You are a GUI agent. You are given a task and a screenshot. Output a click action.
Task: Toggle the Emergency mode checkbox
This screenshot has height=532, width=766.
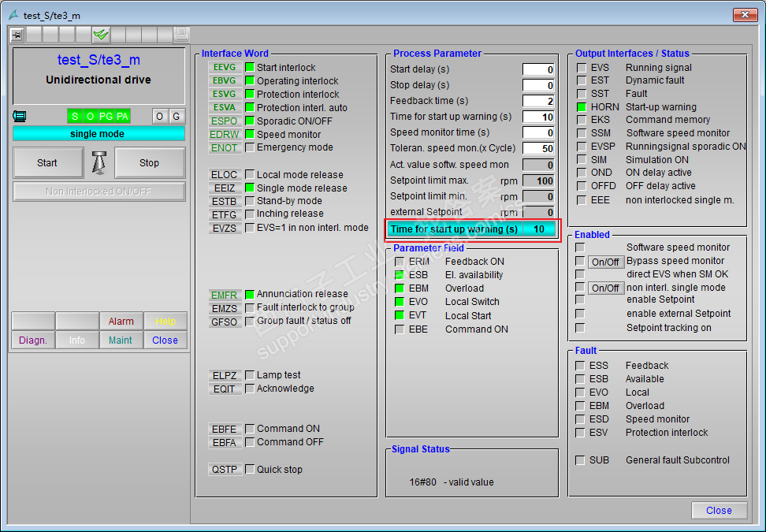tap(250, 147)
